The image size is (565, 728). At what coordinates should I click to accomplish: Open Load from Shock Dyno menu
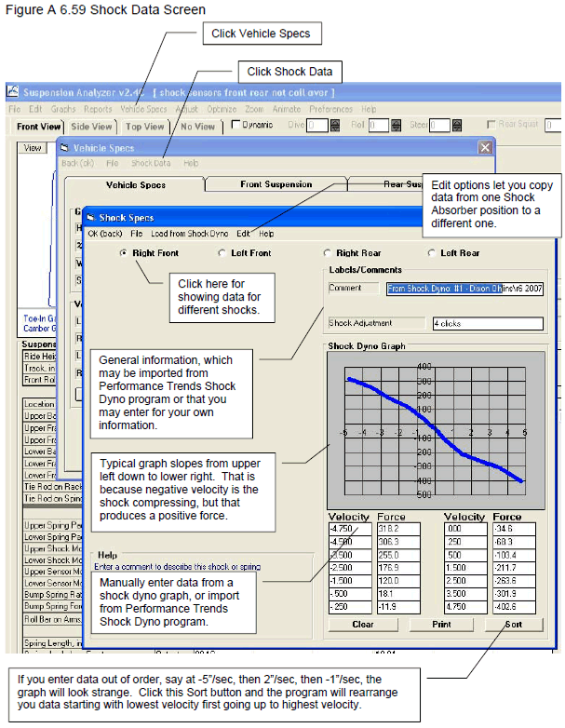coord(189,234)
